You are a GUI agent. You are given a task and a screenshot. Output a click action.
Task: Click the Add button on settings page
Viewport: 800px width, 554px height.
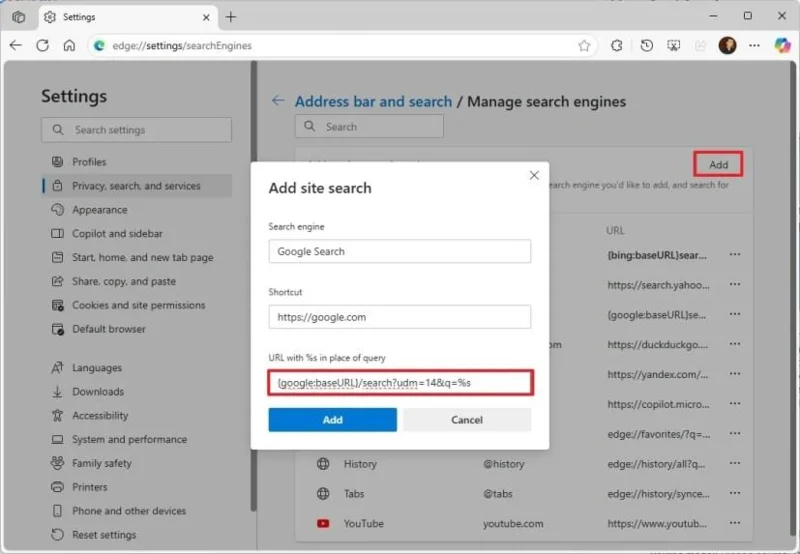[718, 164]
